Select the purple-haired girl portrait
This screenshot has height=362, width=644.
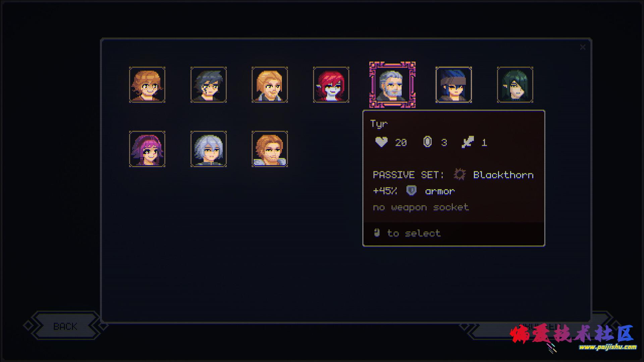[x=147, y=149]
